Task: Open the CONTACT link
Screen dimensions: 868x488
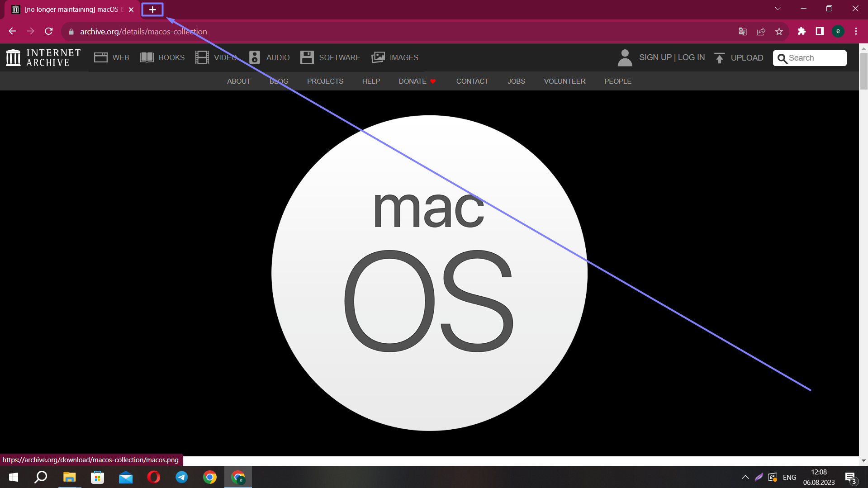Action: pyautogui.click(x=472, y=81)
